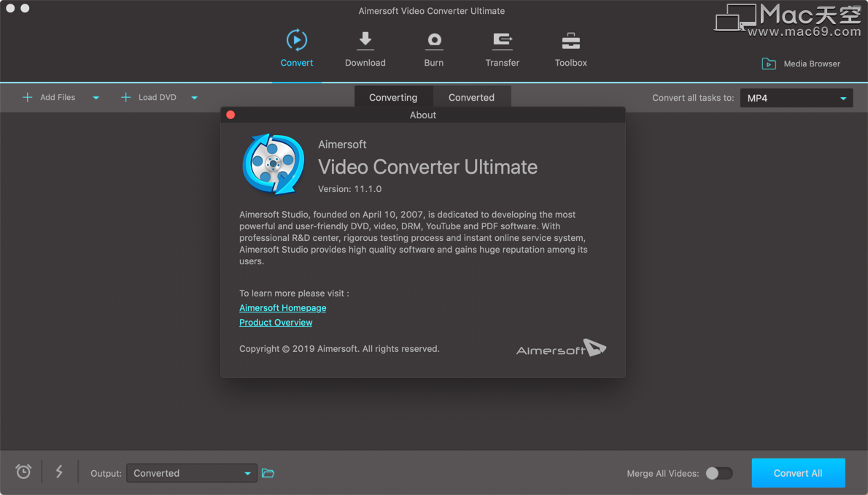The width and height of the screenshot is (868, 495).
Task: Switch to the Converting tab
Action: pyautogui.click(x=393, y=98)
